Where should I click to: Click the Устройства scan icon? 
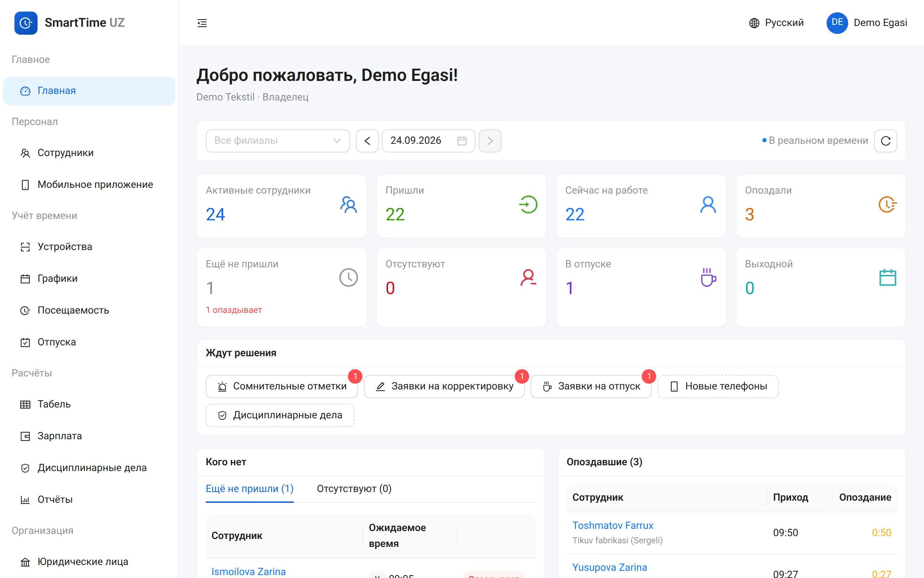click(x=25, y=247)
